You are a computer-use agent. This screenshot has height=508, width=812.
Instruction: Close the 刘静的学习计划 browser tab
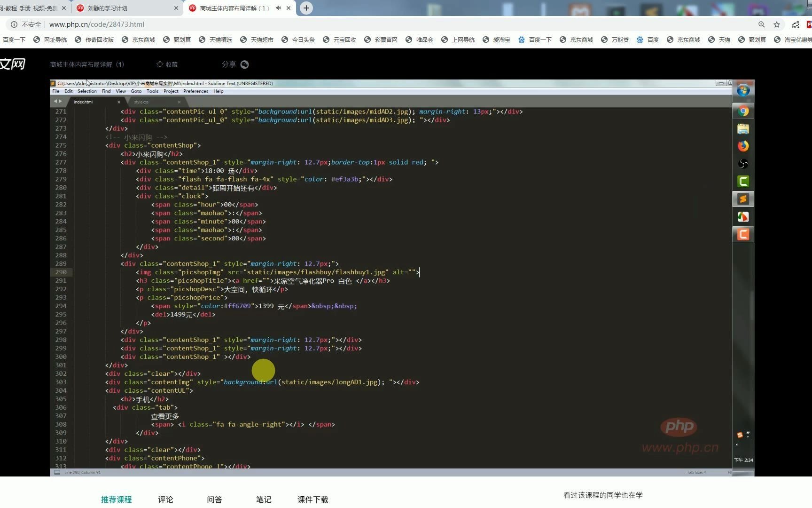[x=176, y=8]
